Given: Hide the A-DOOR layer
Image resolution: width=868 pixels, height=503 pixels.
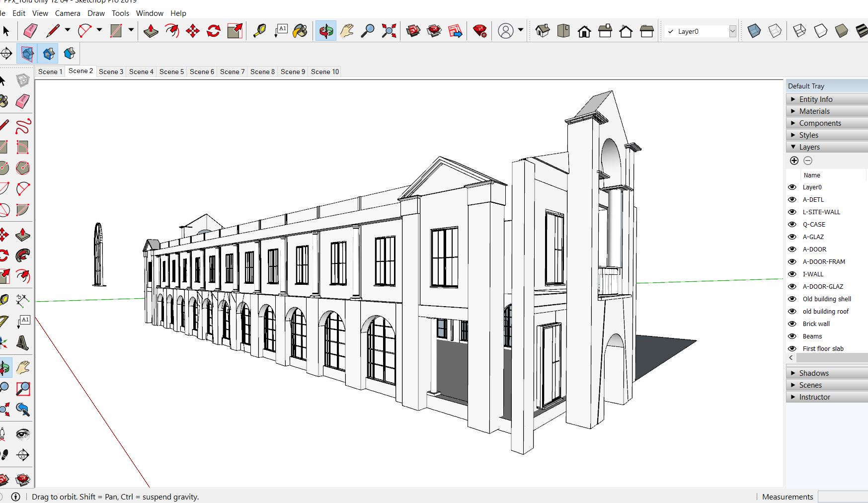Looking at the screenshot, I should tap(792, 249).
